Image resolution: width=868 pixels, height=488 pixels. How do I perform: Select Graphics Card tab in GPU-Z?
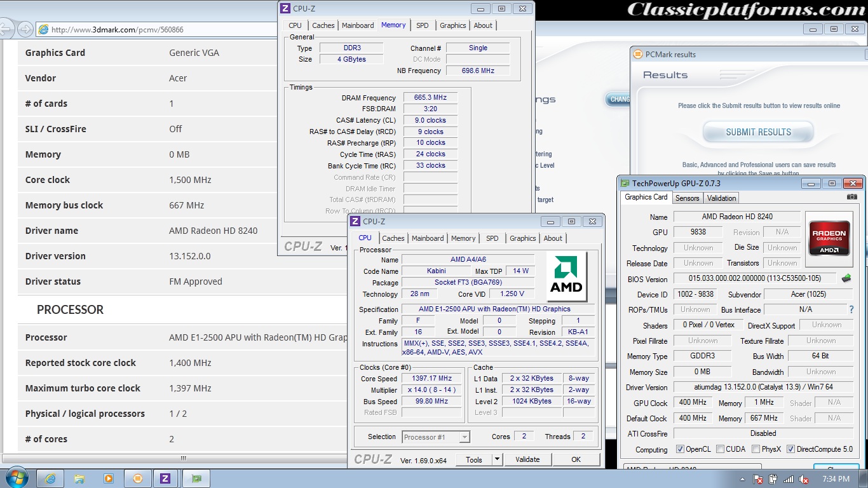(646, 197)
